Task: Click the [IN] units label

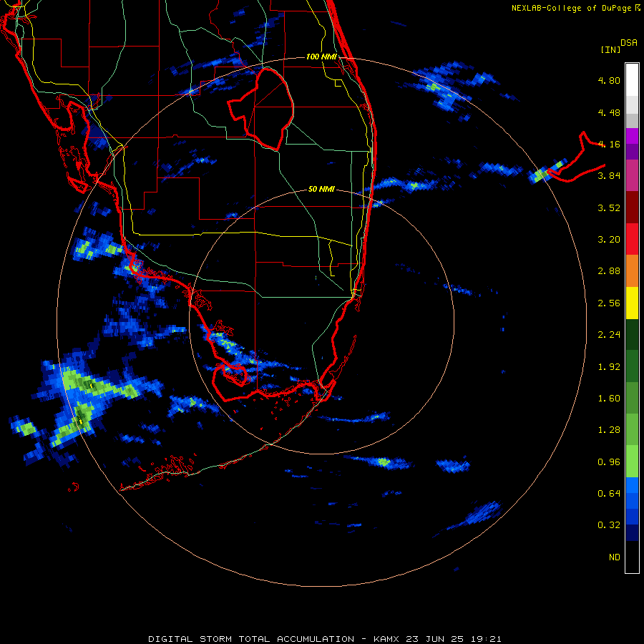Action: (x=610, y=49)
